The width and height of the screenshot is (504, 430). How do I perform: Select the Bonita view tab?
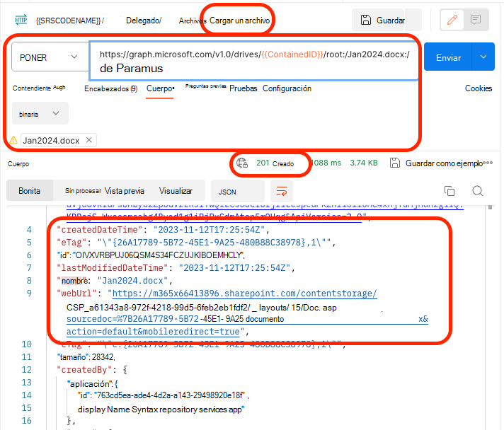point(30,191)
